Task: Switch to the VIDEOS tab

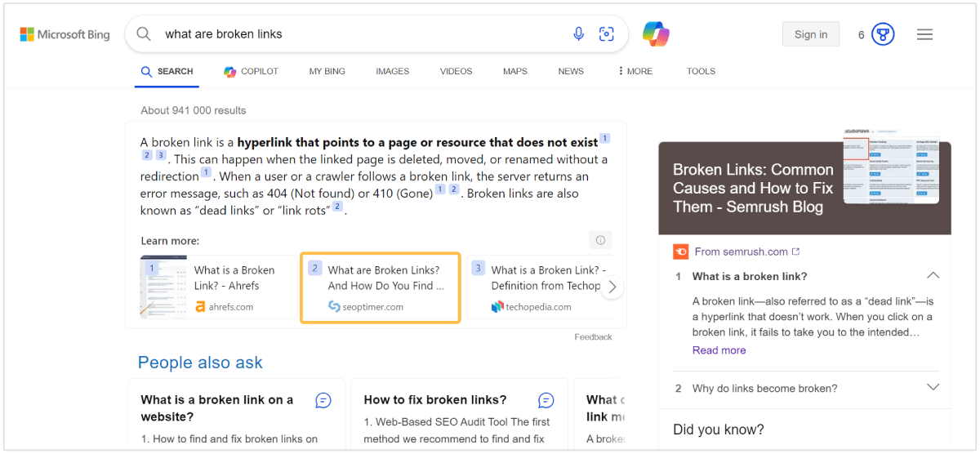Action: click(x=456, y=72)
